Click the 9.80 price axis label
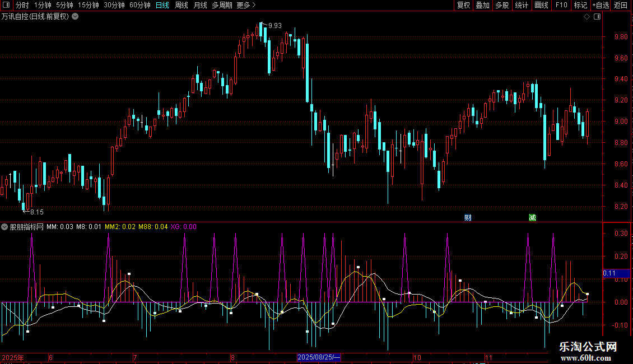 click(621, 37)
